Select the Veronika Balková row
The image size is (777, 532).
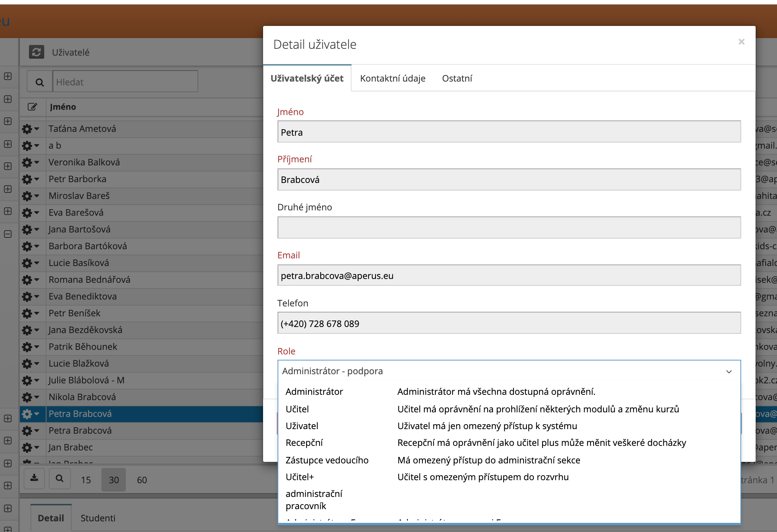point(84,162)
